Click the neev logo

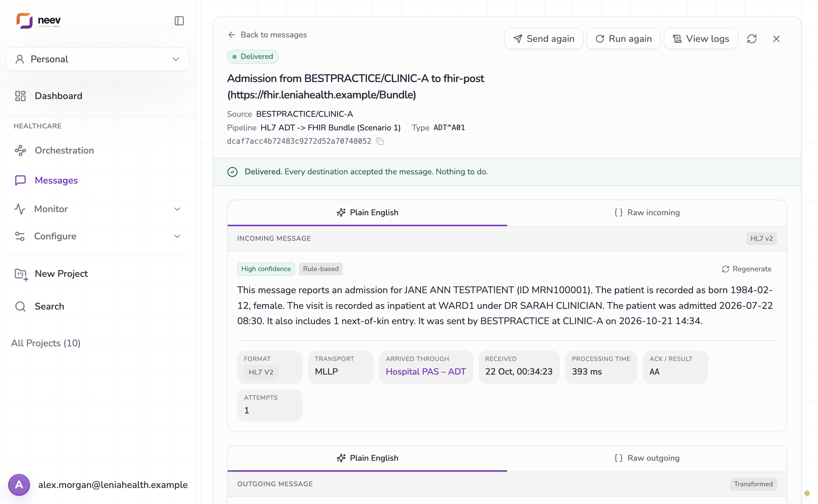(39, 21)
